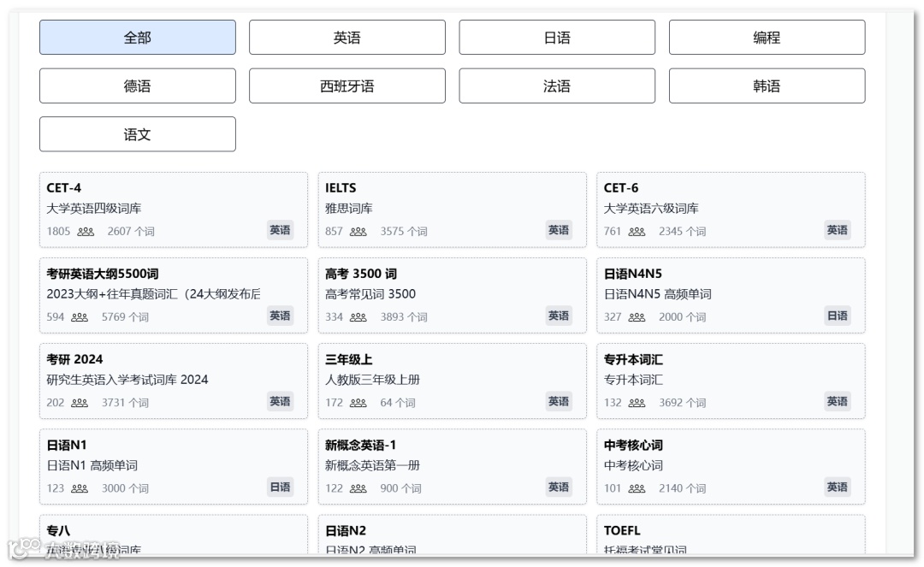924x567 pixels.
Task: Click description 研究生英语入学考试词库 2024
Action: coord(127,380)
